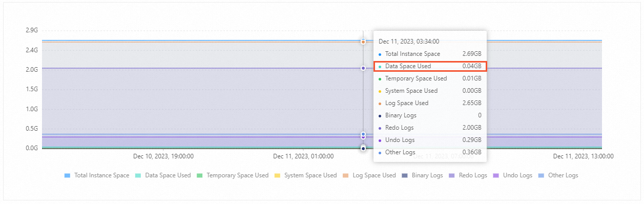Image resolution: width=644 pixels, height=204 pixels.
Task: Toggle System Space Used legend item
Action: click(x=305, y=175)
